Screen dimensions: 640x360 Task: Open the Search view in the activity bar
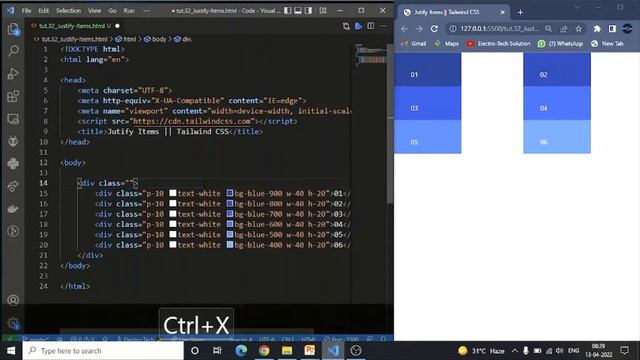click(13, 51)
